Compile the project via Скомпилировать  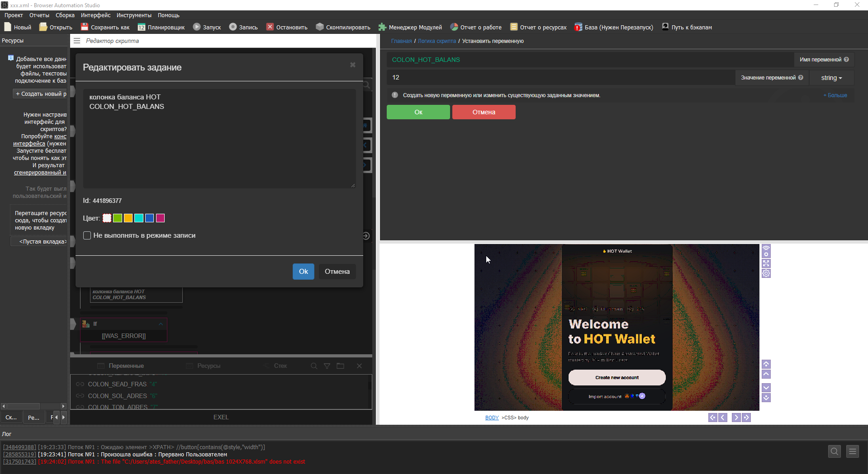coord(320,27)
